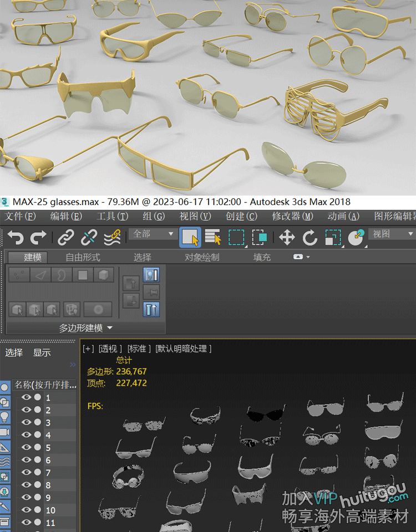Open the 全部 selection filter dropdown
This screenshot has height=532, width=416.
(154, 234)
